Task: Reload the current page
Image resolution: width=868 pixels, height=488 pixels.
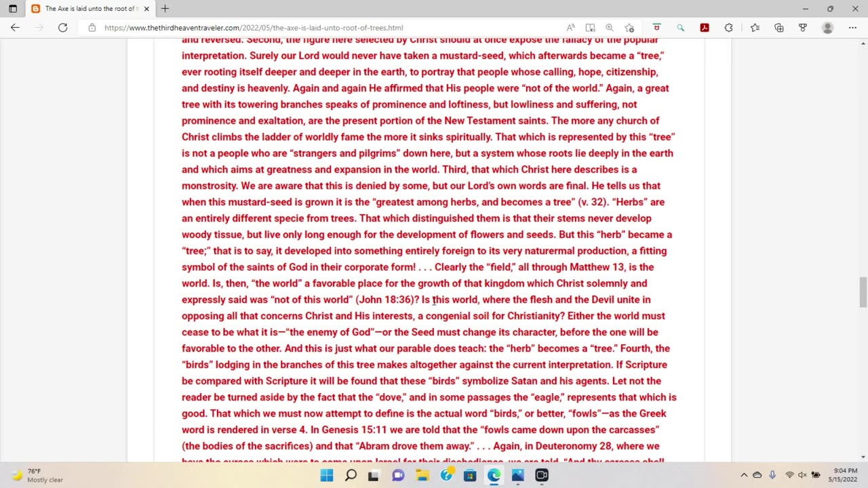Action: coord(62,28)
